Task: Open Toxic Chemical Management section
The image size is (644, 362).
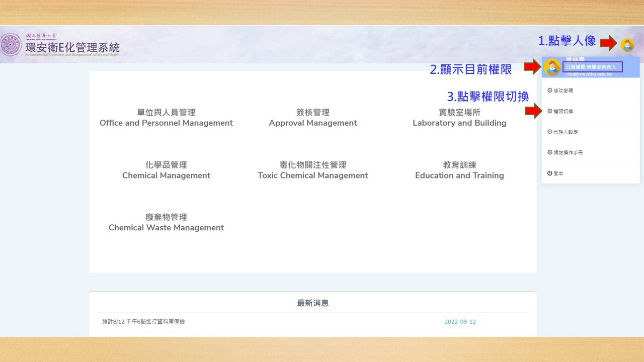Action: [313, 170]
